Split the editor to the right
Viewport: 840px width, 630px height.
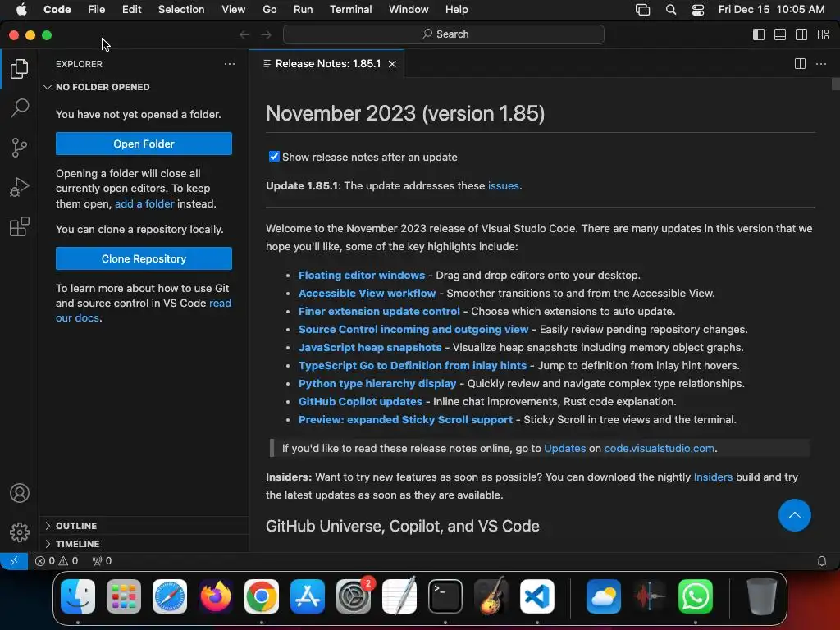(800, 64)
